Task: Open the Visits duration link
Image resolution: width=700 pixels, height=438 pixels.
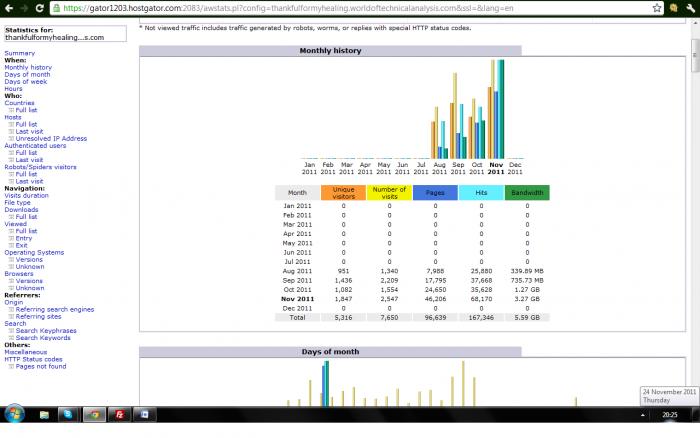Action: click(26, 196)
